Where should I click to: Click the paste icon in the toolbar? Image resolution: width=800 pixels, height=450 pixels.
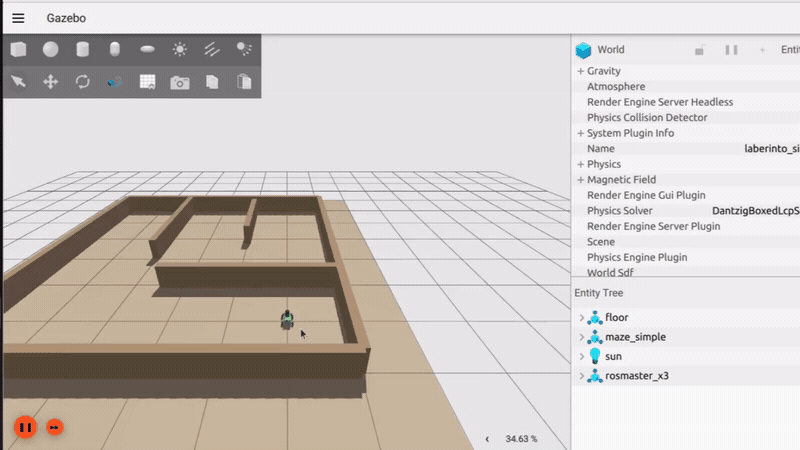[x=244, y=82]
